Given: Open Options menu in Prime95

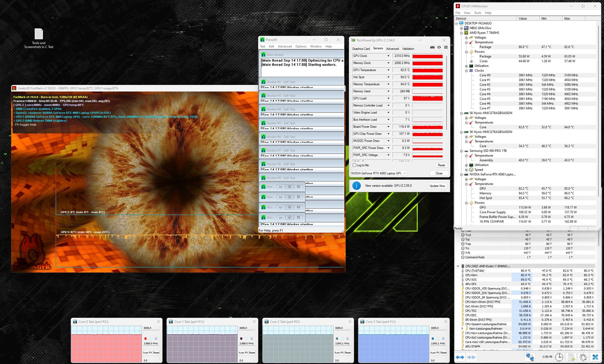Looking at the screenshot, I should pyautogui.click(x=301, y=46).
